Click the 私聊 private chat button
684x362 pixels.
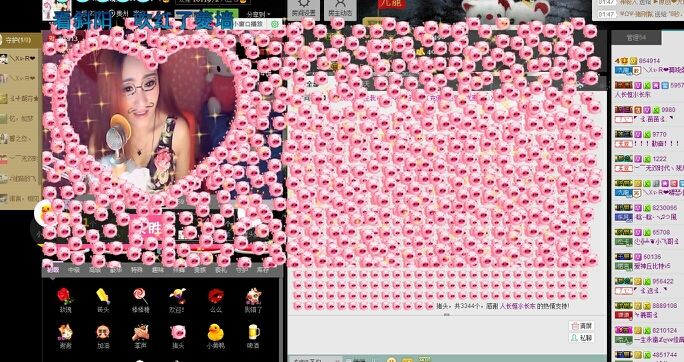(x=581, y=338)
